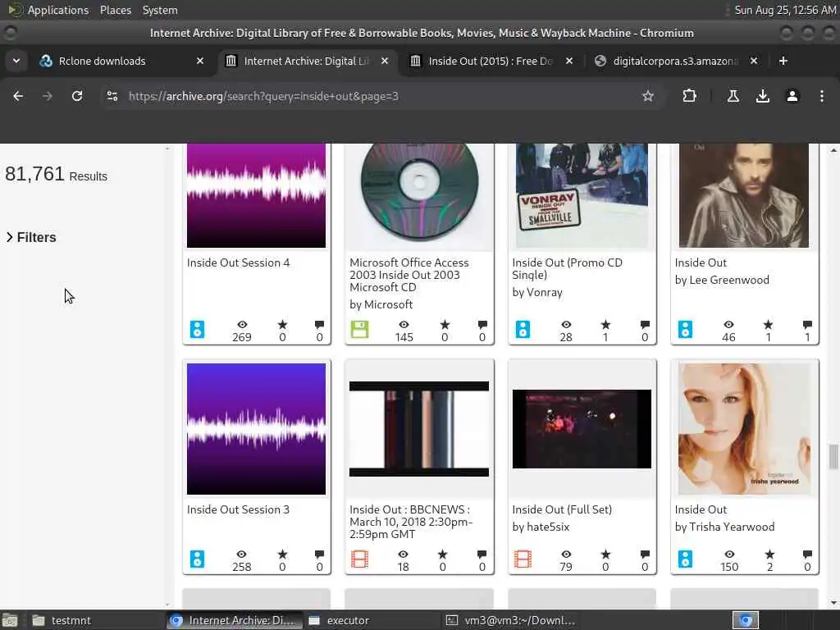Open the hate5six Full Set video thumbnail
This screenshot has height=630, width=840.
(582, 428)
